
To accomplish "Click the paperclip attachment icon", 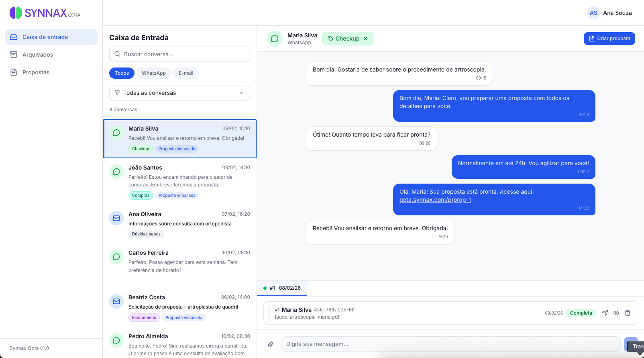I will tap(271, 344).
